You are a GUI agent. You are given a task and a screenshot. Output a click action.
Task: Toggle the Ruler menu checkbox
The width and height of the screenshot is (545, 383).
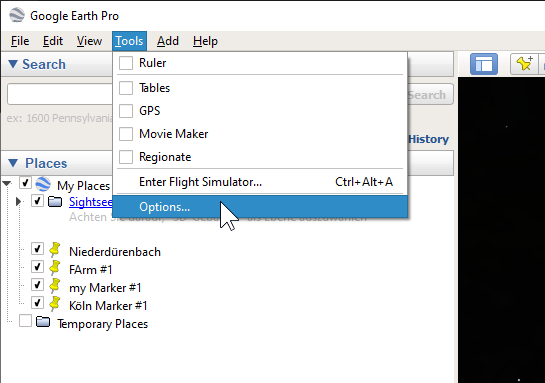126,63
